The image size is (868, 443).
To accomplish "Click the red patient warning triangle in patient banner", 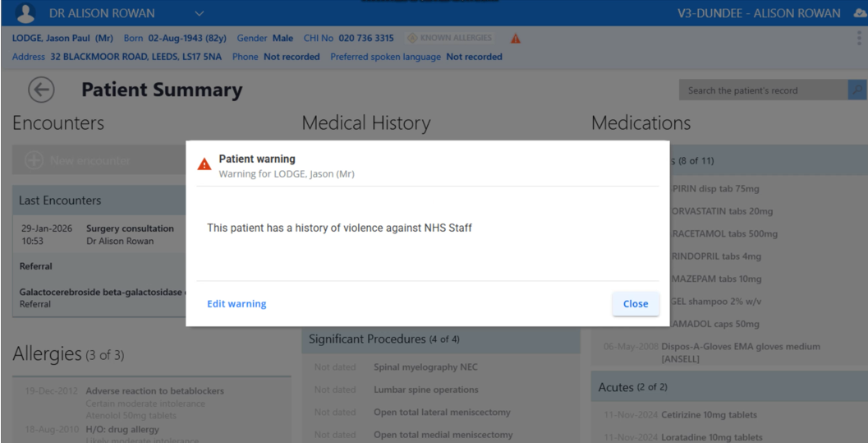I will click(x=516, y=39).
